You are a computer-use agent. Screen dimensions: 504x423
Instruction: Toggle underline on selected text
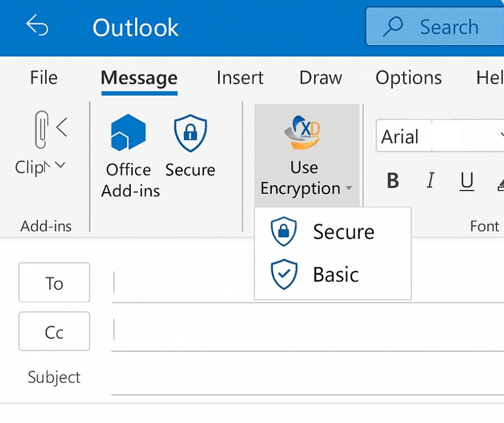[x=466, y=181]
